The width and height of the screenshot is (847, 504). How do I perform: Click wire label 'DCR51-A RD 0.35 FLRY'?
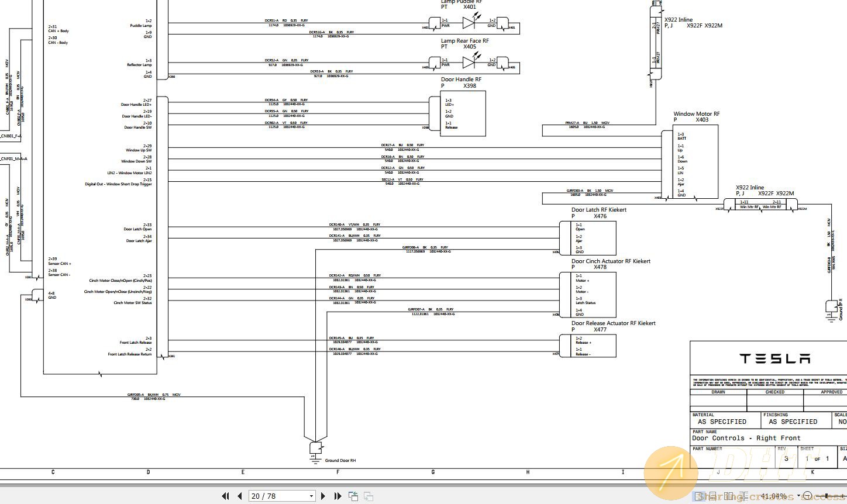pos(286,20)
